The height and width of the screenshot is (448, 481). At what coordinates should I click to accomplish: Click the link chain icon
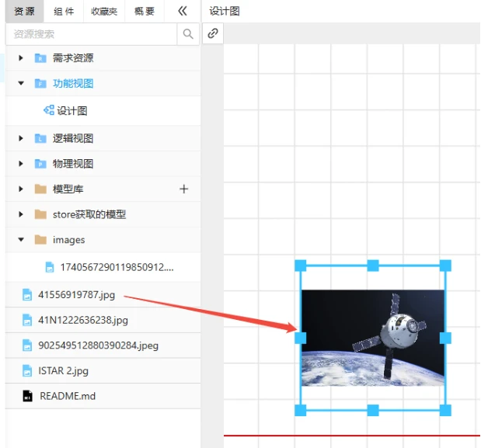click(x=213, y=33)
